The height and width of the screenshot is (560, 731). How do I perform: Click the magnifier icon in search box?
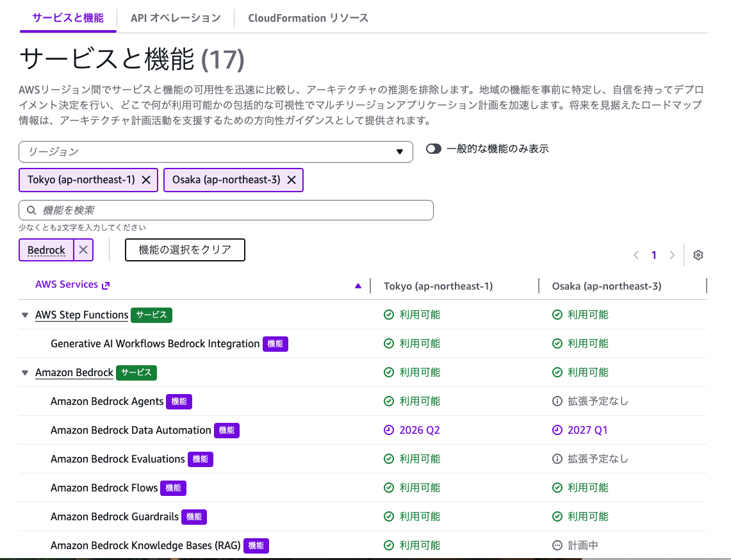point(31,210)
